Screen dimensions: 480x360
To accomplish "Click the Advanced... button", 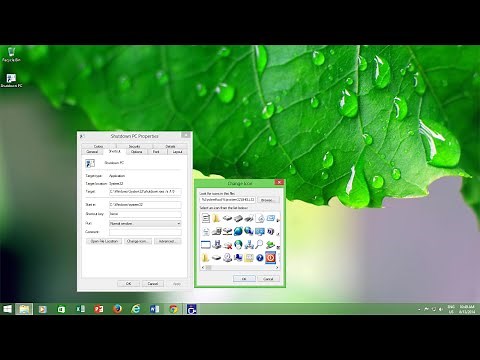I will tap(167, 241).
